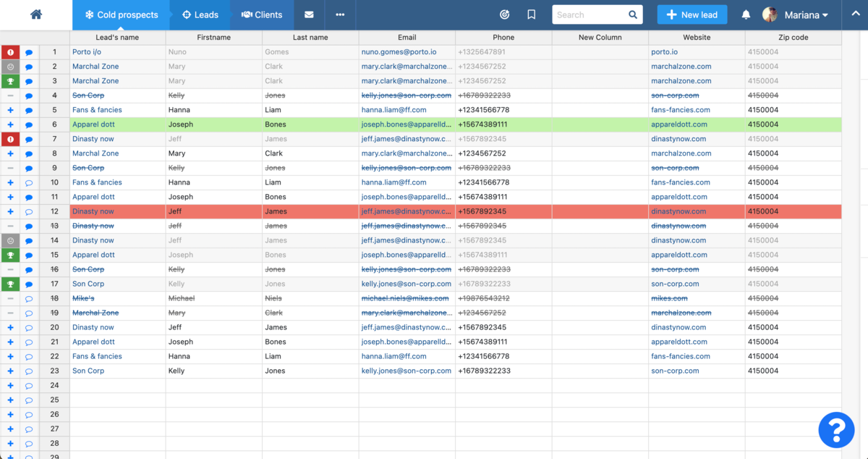The width and height of the screenshot is (868, 459).
Task: Expand the three-dots more tabs menu
Action: pyautogui.click(x=340, y=14)
